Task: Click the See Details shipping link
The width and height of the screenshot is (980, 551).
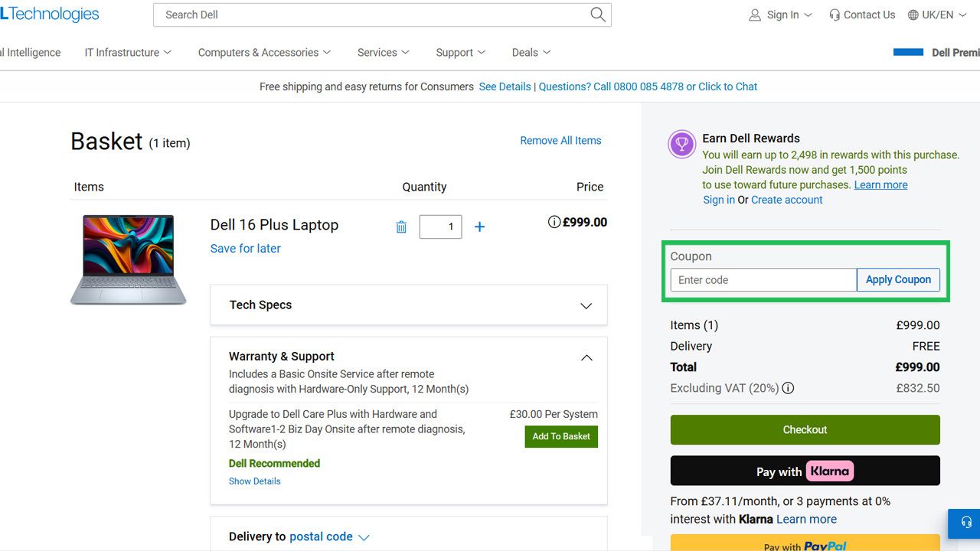Action: pyautogui.click(x=505, y=86)
